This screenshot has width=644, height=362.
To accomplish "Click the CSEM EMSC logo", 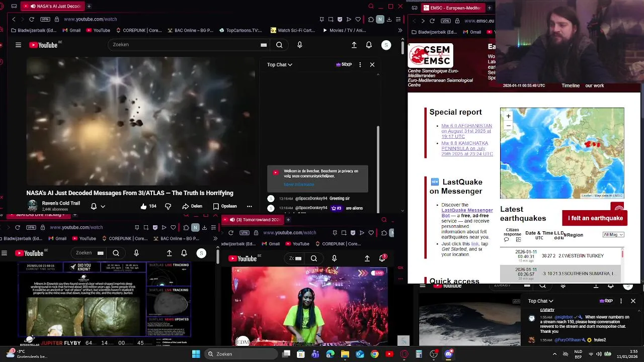I will click(431, 55).
